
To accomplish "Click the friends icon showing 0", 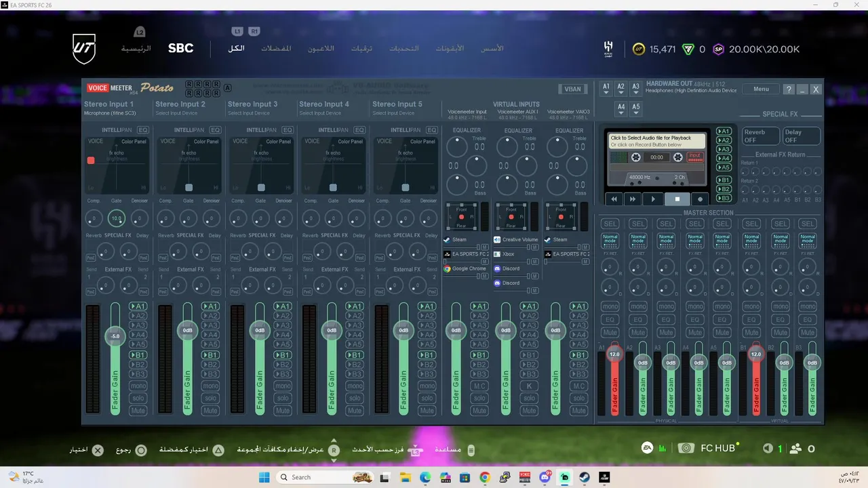I will click(x=796, y=448).
